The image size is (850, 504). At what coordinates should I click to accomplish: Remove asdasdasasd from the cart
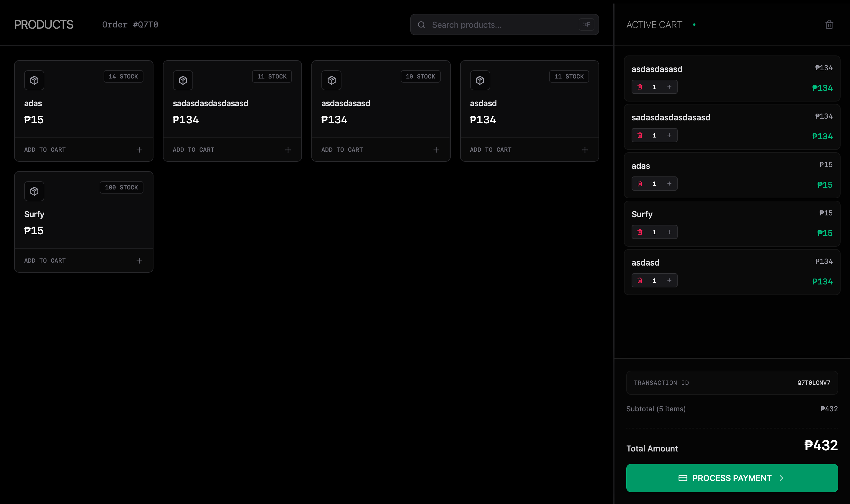(x=640, y=87)
